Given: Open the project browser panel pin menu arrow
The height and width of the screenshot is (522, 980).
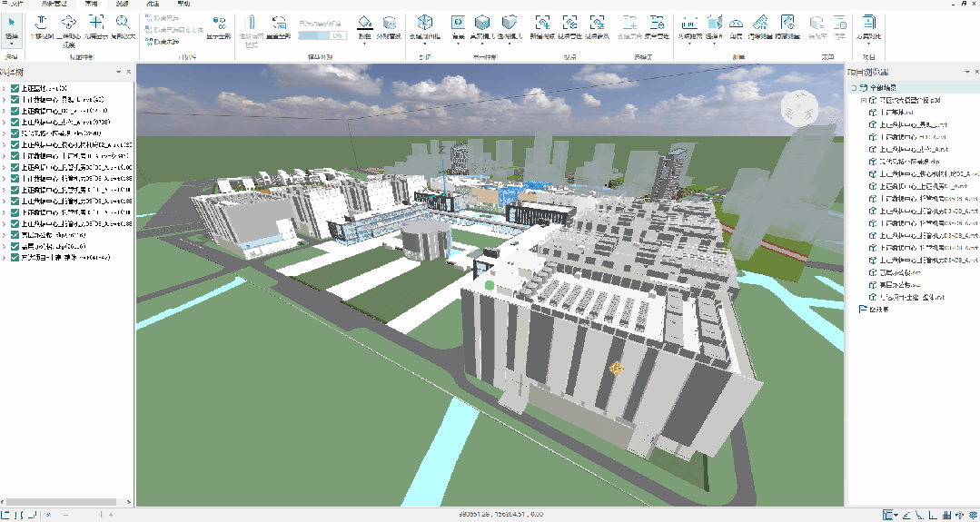Looking at the screenshot, I should pyautogui.click(x=967, y=72).
